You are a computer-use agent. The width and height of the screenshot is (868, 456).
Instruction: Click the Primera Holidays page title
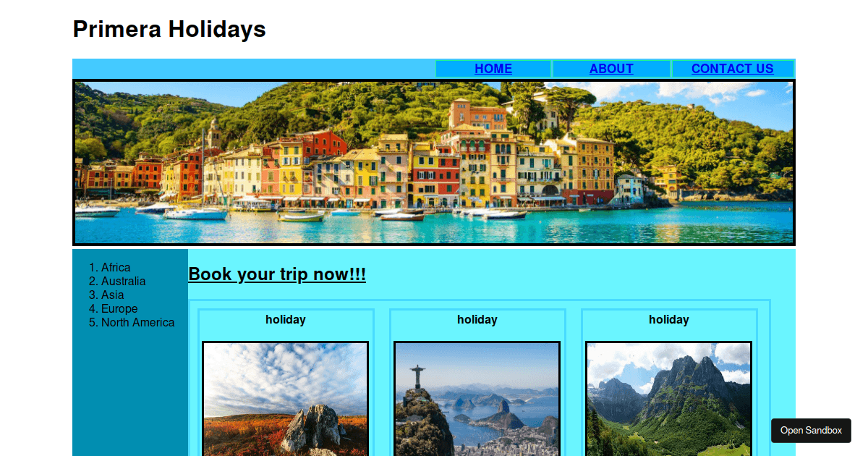pos(169,29)
